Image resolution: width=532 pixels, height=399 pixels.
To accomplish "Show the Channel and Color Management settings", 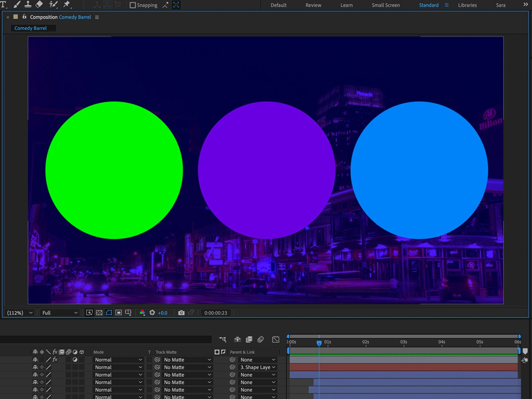I will click(142, 313).
